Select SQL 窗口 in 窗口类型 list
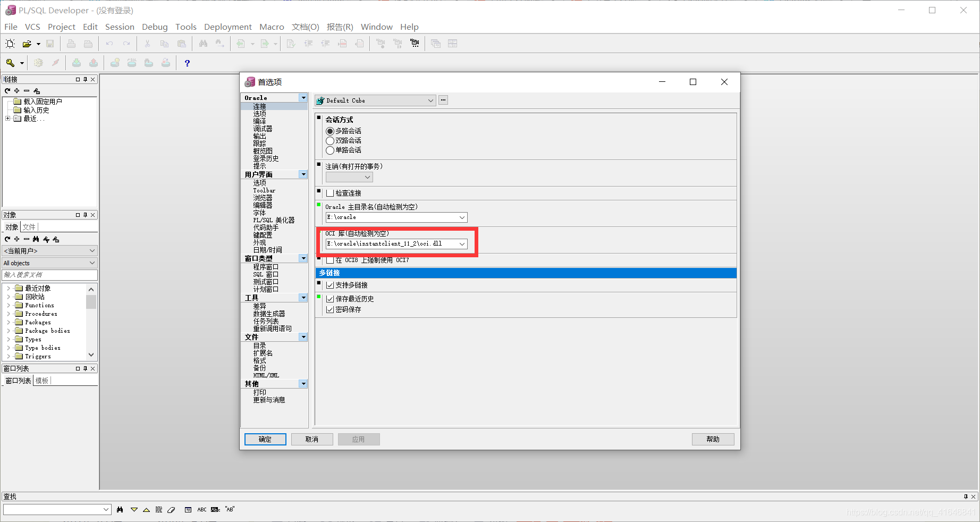The height and width of the screenshot is (522, 980). pyautogui.click(x=266, y=274)
